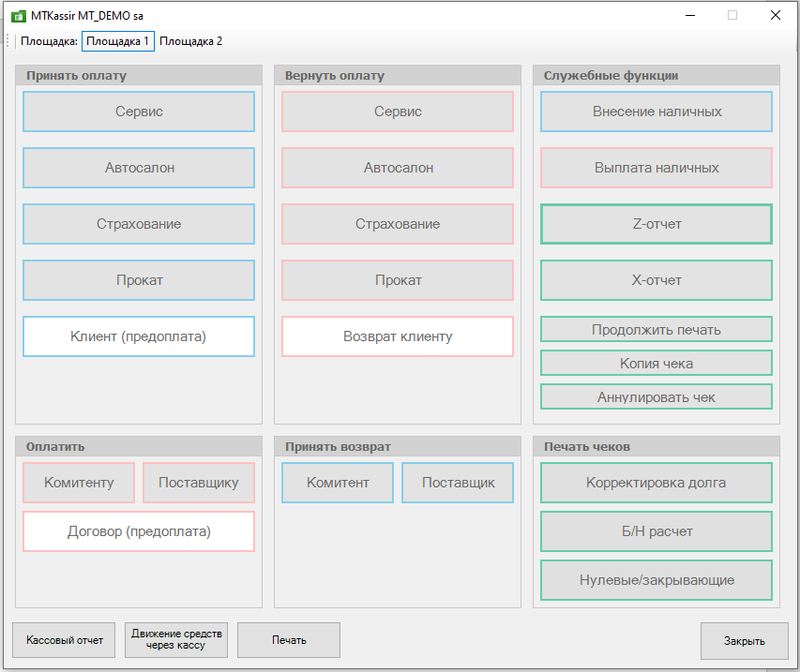Click the MTKassir app icon in title bar
The image size is (800, 672).
pyautogui.click(x=16, y=16)
